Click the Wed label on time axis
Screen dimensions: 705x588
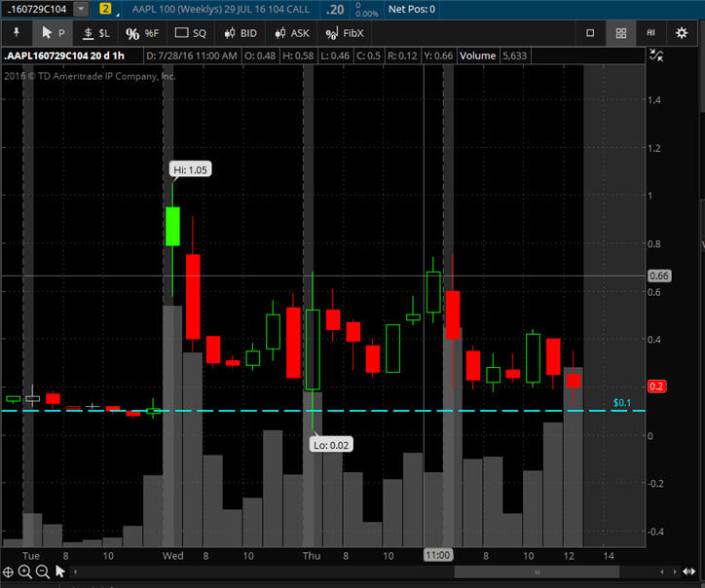(173, 556)
